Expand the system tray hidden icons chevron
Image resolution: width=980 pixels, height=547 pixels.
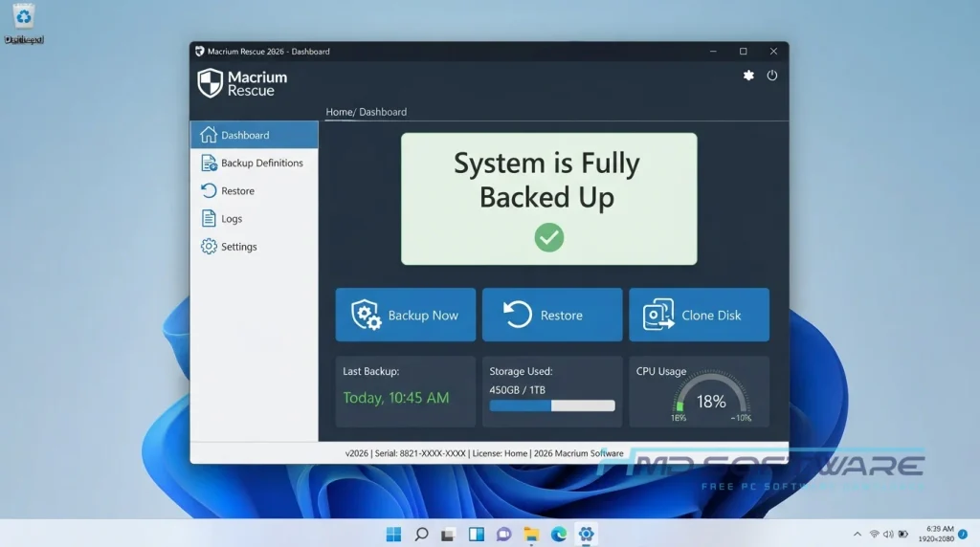tap(857, 534)
